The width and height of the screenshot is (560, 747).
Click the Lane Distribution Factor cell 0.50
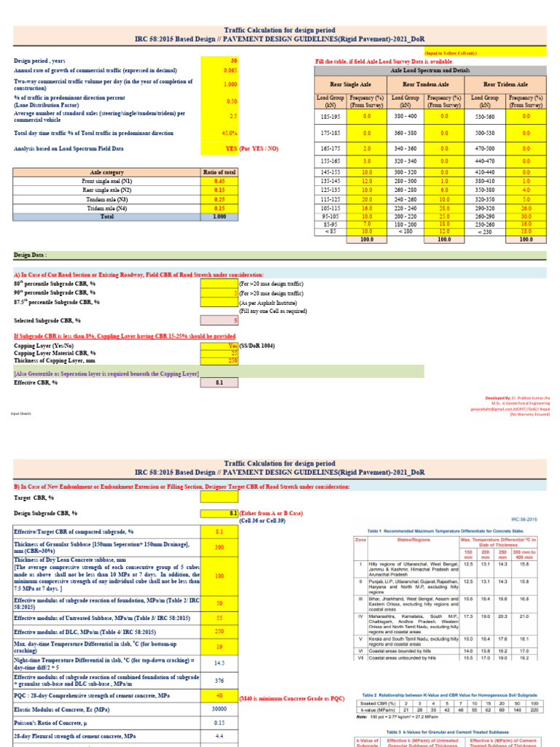point(219,101)
